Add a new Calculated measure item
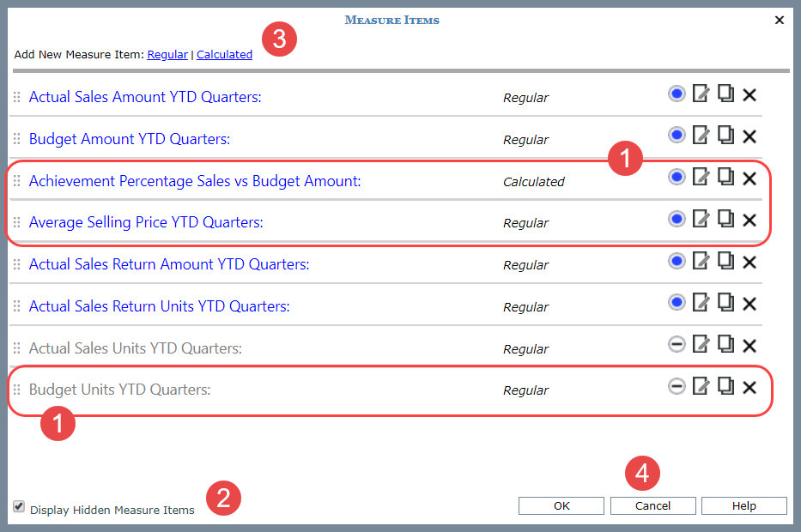The height and width of the screenshot is (532, 801). (x=224, y=54)
